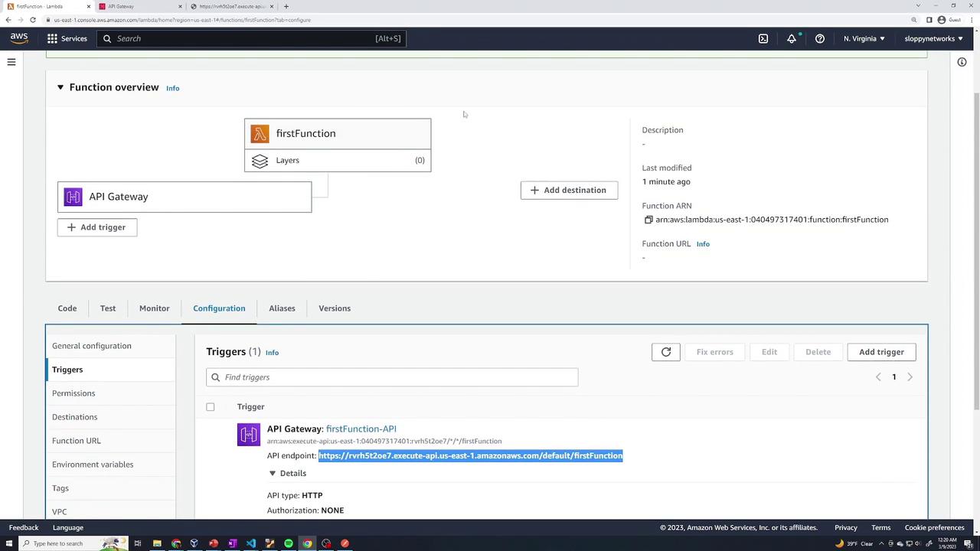The height and width of the screenshot is (551, 980).
Task: Open Task View on the taskbar
Action: pos(138,543)
